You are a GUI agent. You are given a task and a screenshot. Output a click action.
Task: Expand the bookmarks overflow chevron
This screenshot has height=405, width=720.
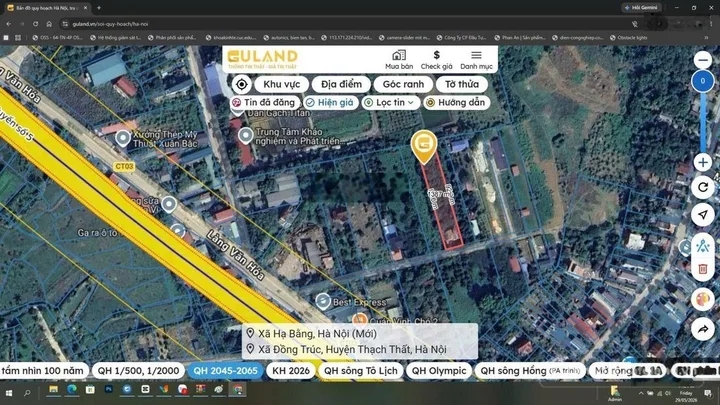click(x=706, y=38)
